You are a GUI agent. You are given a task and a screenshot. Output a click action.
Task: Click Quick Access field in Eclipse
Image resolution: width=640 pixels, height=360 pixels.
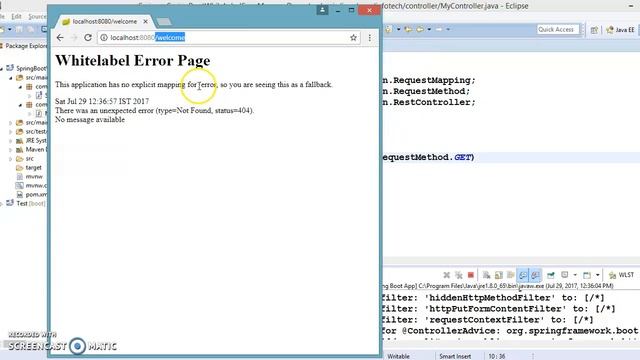[558, 29]
